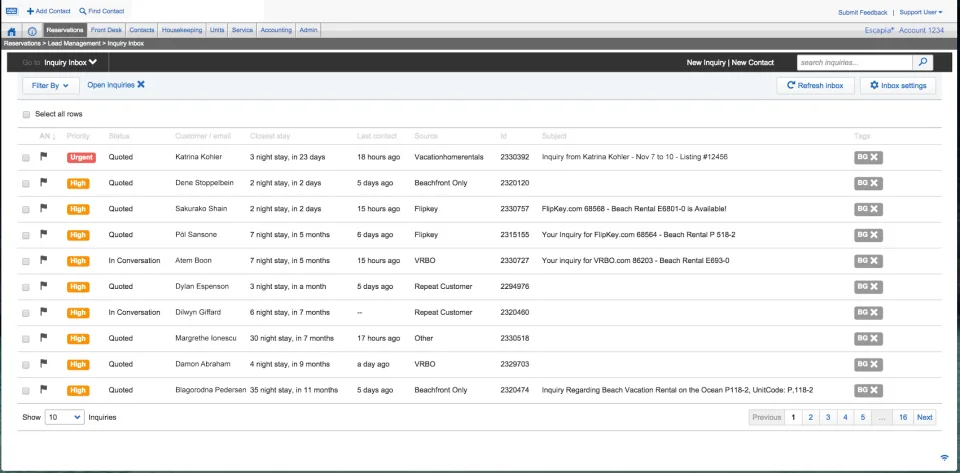This screenshot has width=960, height=473.
Task: Click the New Contact link
Action: [753, 62]
